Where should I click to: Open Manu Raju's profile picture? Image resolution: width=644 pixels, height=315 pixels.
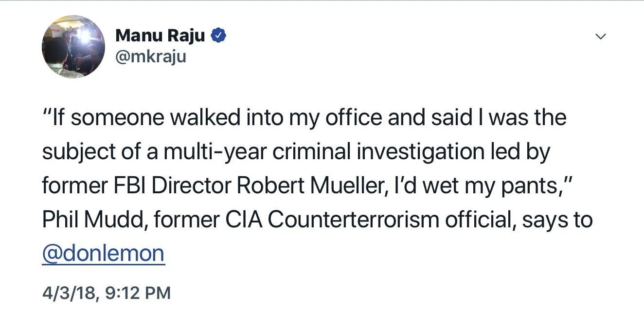[x=73, y=47]
